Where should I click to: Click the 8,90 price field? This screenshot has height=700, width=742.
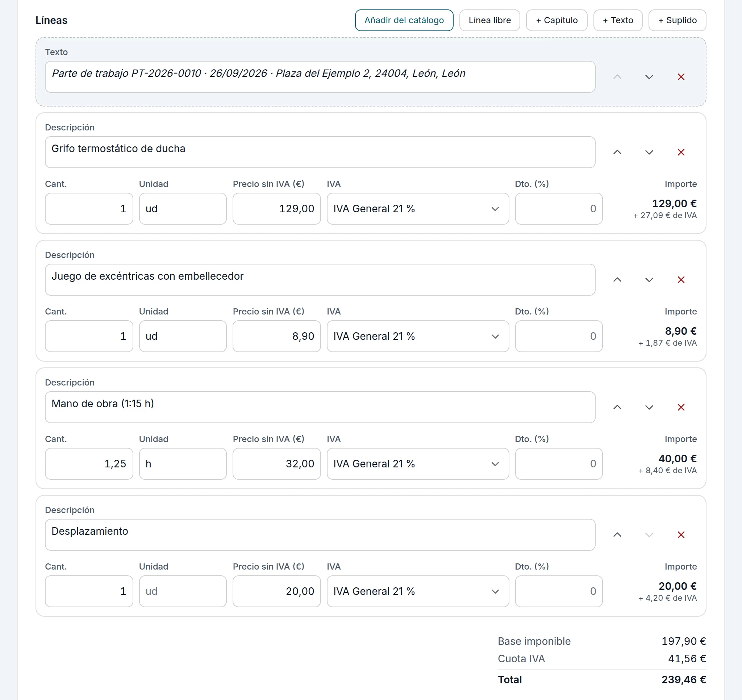(x=276, y=336)
